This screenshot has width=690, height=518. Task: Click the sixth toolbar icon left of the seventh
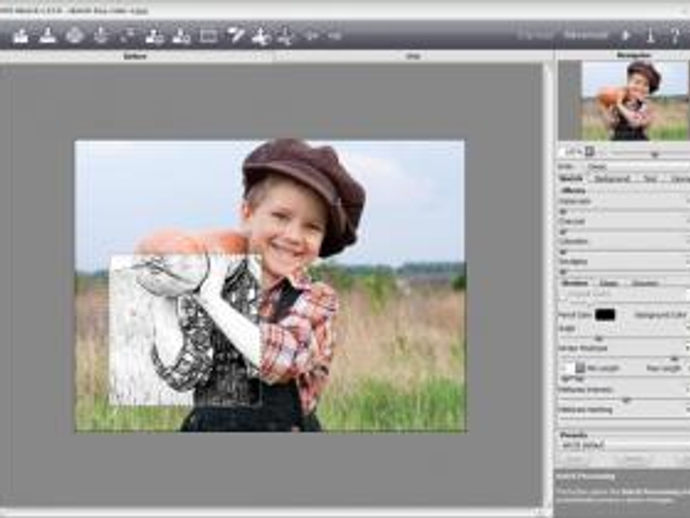tap(154, 36)
